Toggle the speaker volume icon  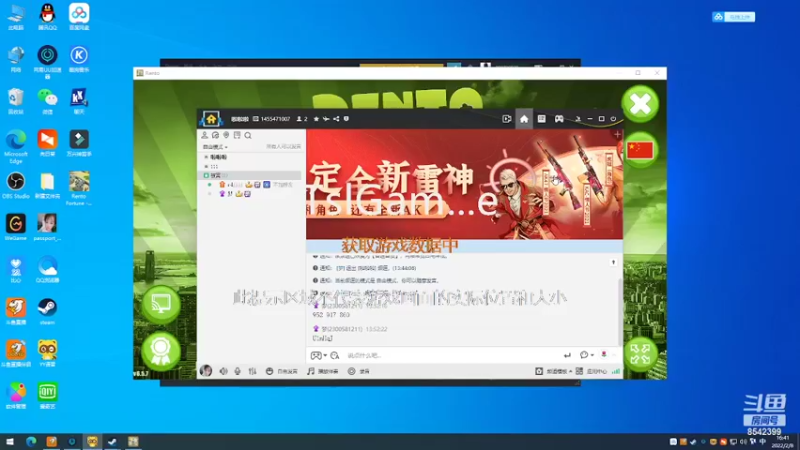(x=223, y=371)
